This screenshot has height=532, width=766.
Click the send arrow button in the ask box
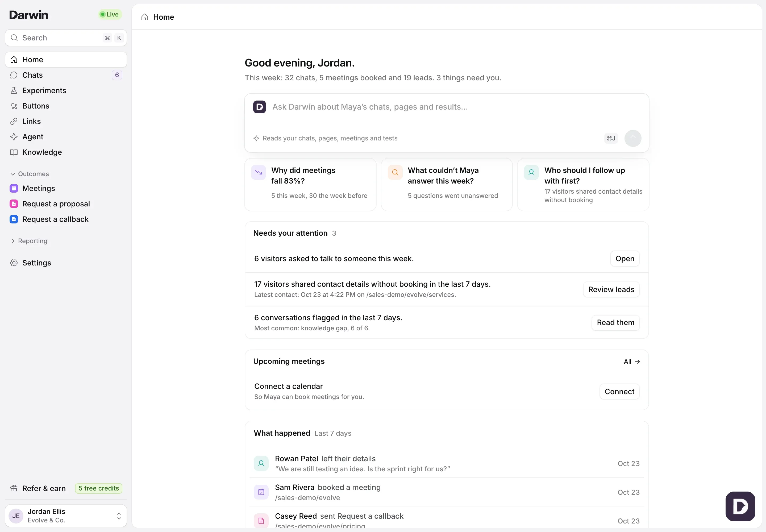633,138
